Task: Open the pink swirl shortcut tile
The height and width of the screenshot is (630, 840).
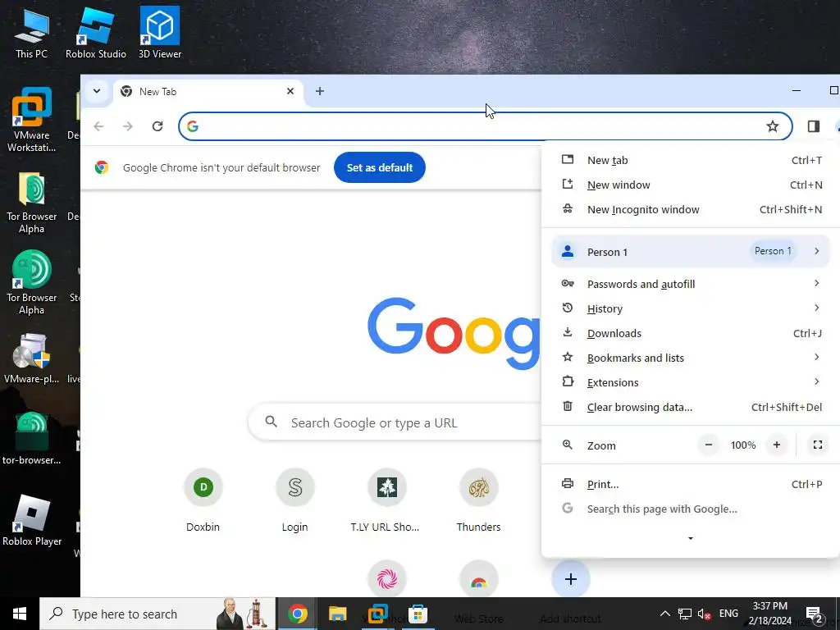Action: 387,579
